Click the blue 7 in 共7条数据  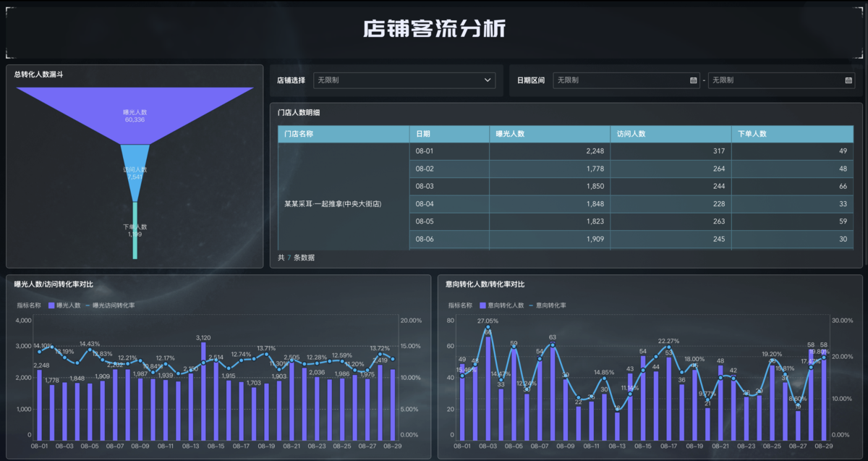tap(288, 257)
